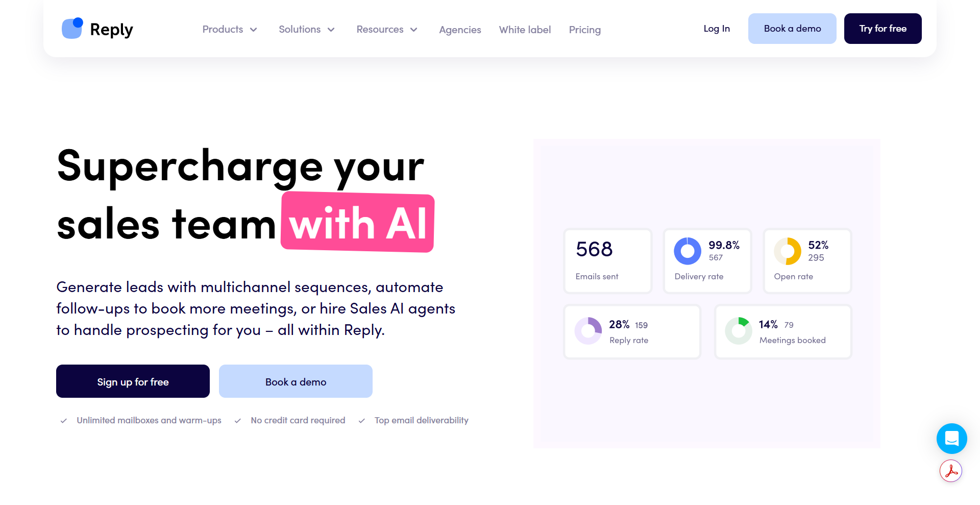Click the Try for free button
This screenshot has height=505, width=980.
(x=883, y=29)
